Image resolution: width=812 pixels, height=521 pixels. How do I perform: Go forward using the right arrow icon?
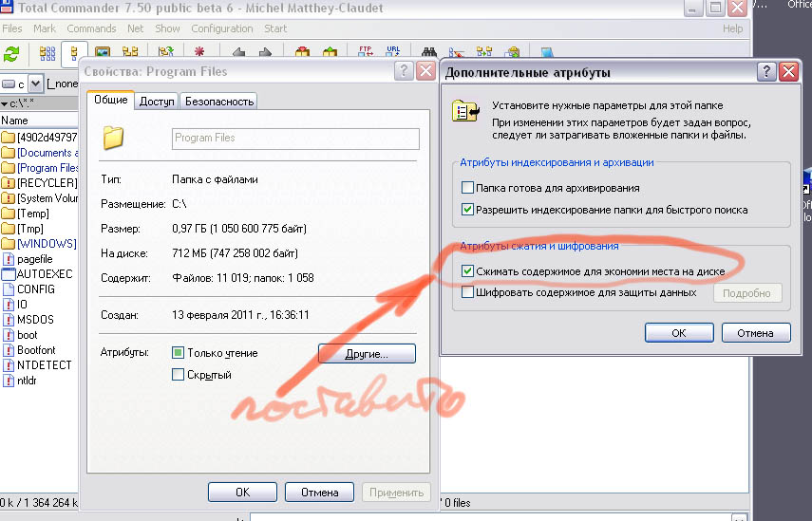click(265, 53)
